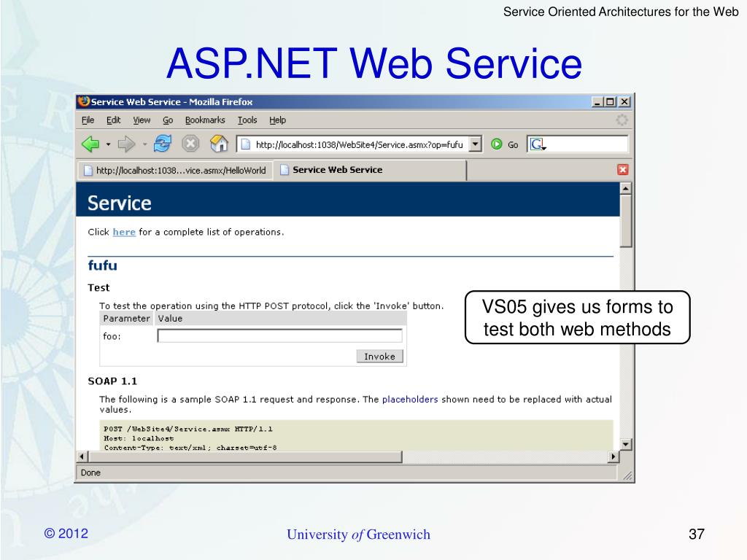The width and height of the screenshot is (747, 560).
Task: Click the URL address field
Action: click(x=359, y=144)
